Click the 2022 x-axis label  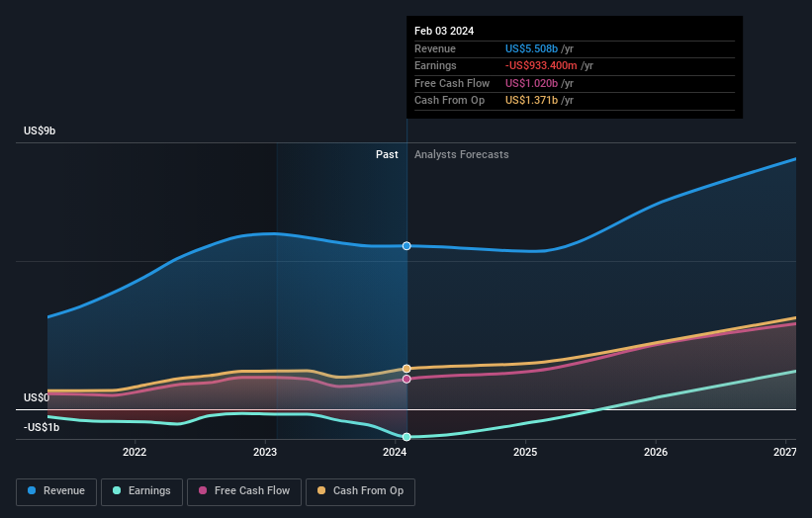(x=135, y=452)
